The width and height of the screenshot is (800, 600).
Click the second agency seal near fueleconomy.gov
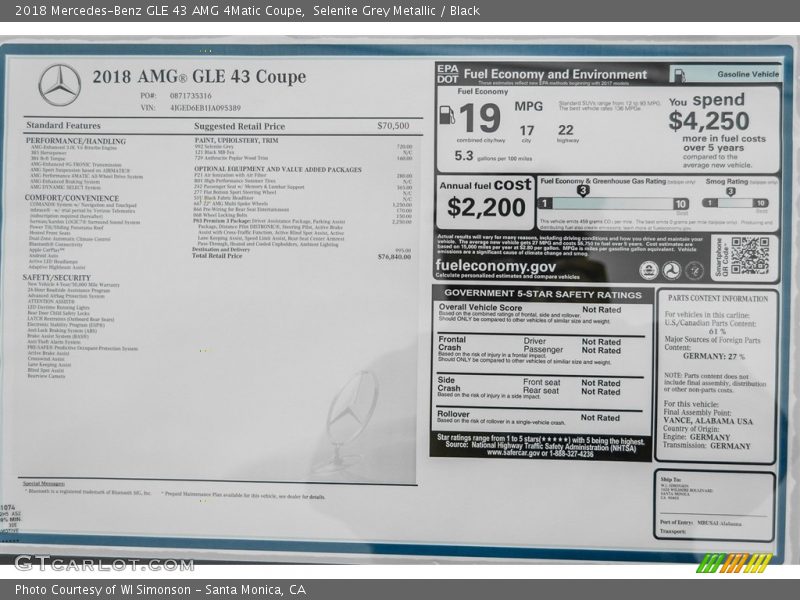click(671, 270)
